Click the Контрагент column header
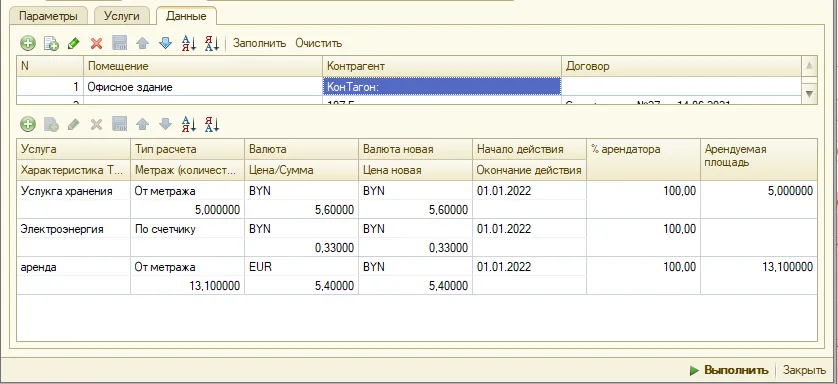 (442, 66)
